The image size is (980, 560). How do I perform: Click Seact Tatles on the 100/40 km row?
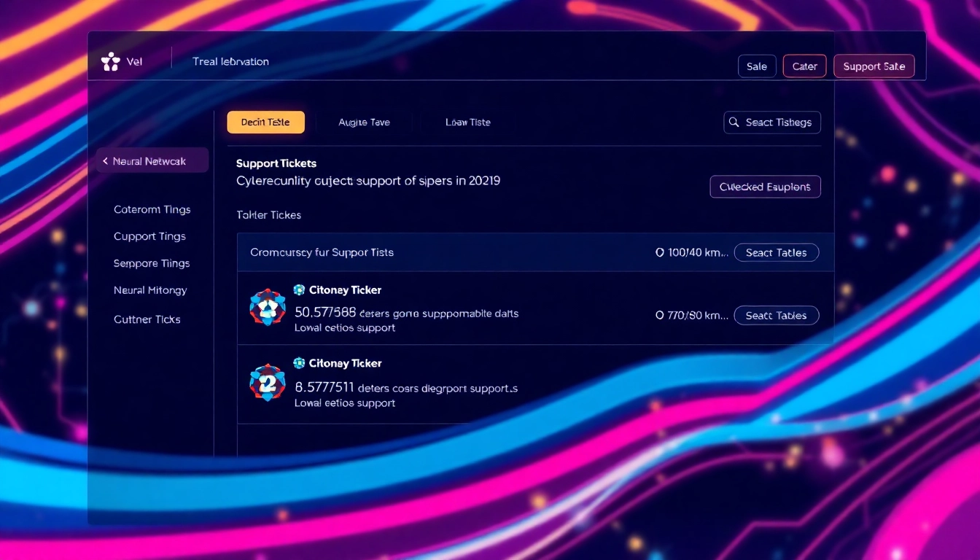(x=777, y=252)
